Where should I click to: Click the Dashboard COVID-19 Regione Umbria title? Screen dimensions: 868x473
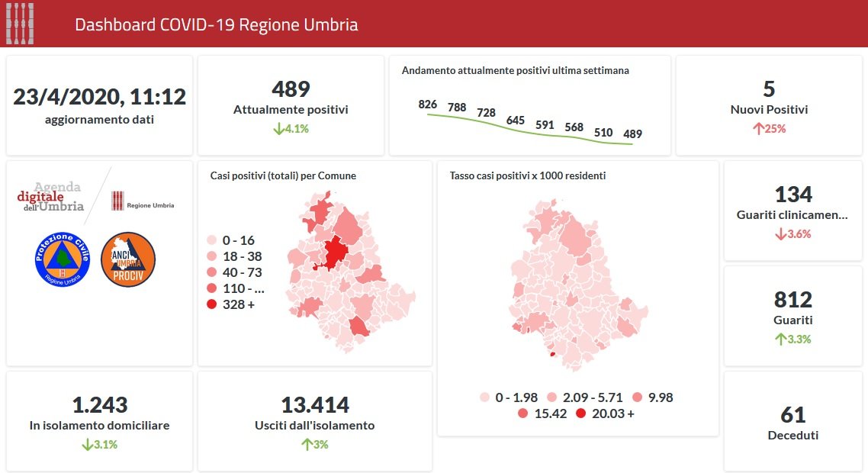[217, 24]
